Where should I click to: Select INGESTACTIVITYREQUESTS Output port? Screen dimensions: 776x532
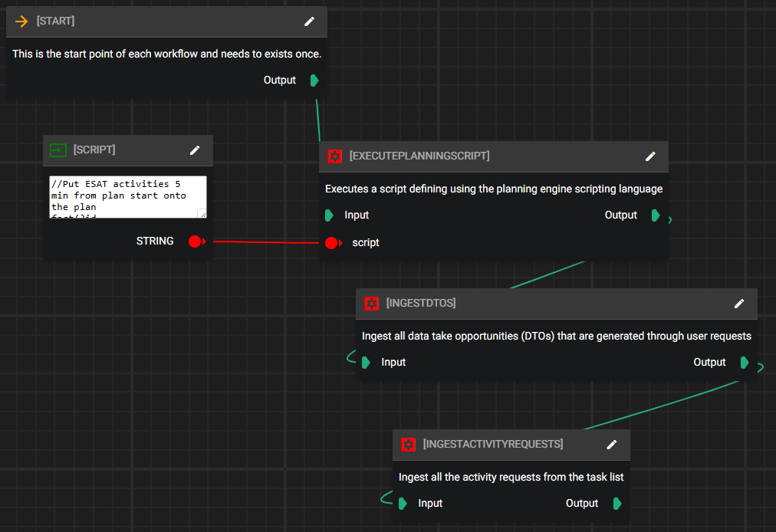pyautogui.click(x=617, y=504)
